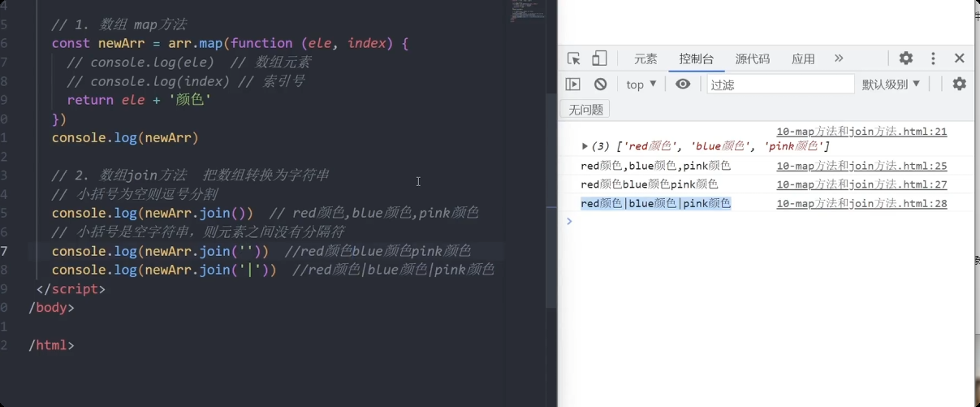Click code line console.log(newArr.join(''))
Image resolution: width=980 pixels, height=407 pixels.
[x=160, y=251]
